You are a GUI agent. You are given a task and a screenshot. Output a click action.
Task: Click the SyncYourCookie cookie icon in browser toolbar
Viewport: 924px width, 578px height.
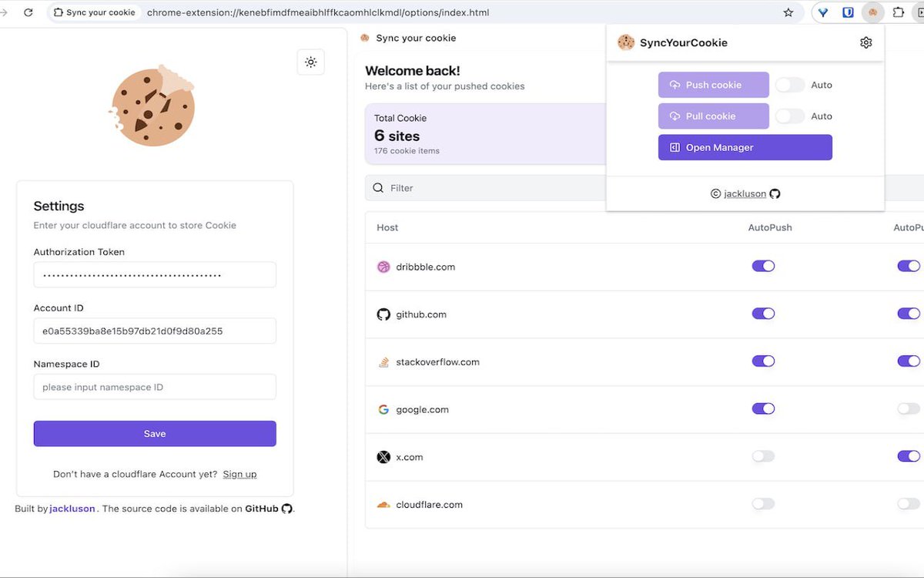click(872, 12)
